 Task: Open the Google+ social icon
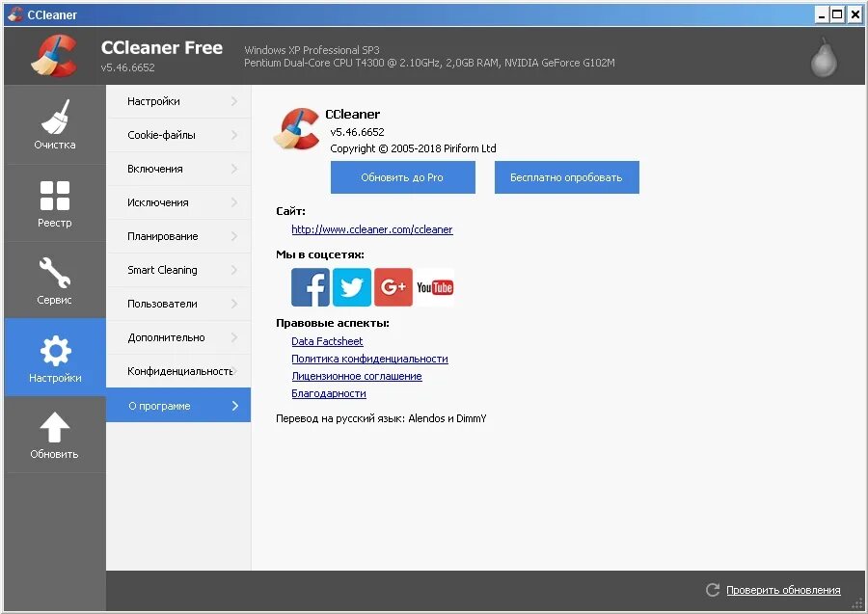[x=393, y=287]
